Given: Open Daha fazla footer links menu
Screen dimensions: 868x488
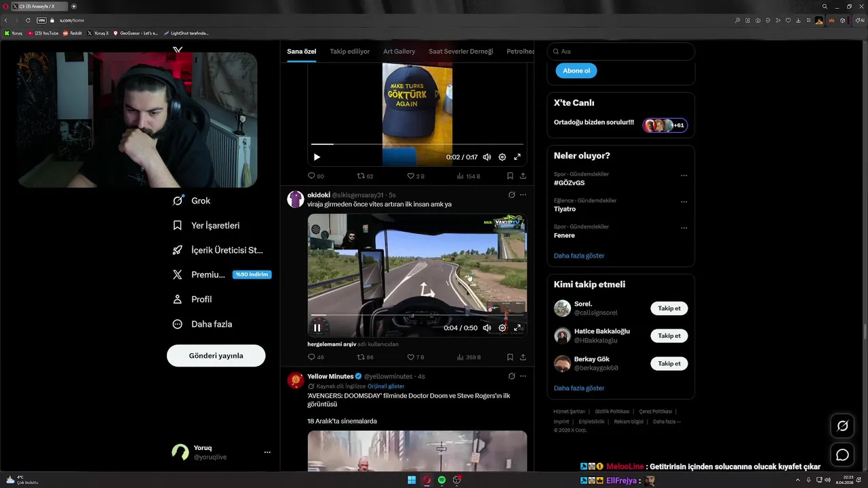Looking at the screenshot, I should pyautogui.click(x=667, y=422).
